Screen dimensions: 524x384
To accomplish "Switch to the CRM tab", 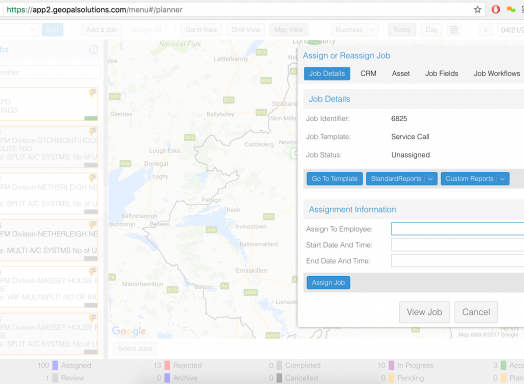I will [368, 74].
